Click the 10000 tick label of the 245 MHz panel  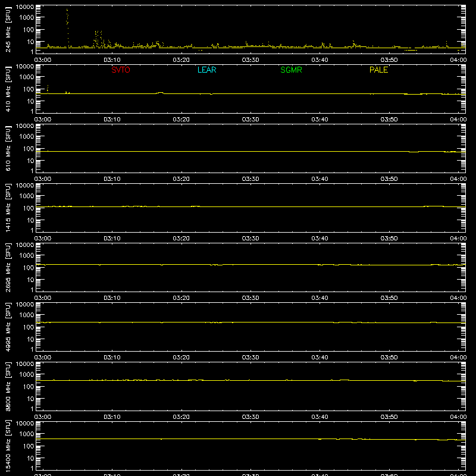(25, 7)
